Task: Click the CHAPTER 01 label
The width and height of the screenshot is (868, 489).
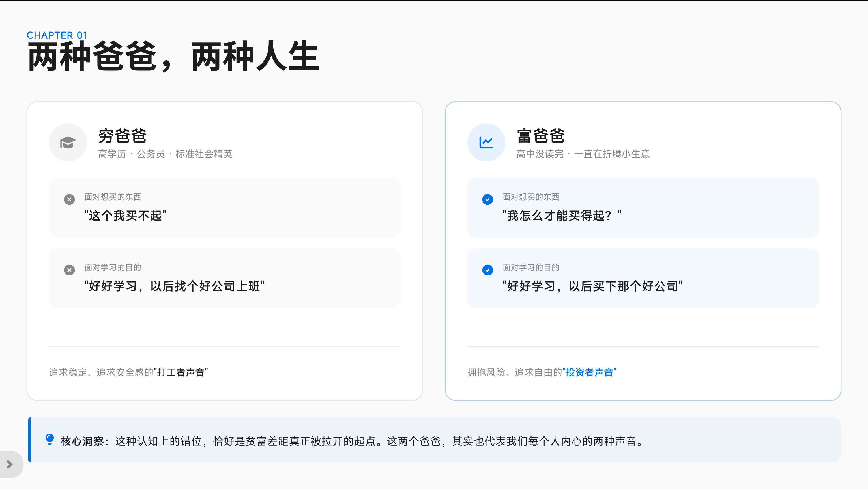Action: click(x=57, y=35)
